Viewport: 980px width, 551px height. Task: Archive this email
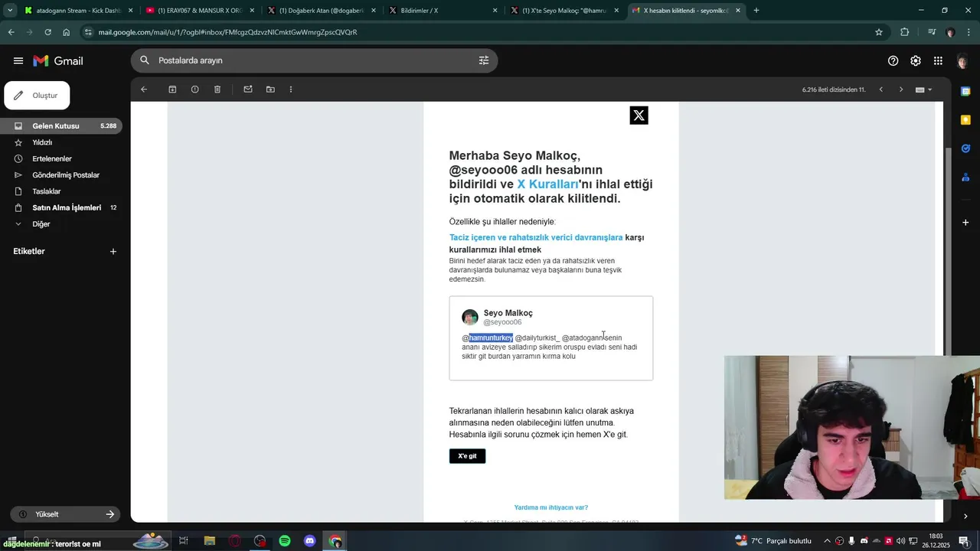172,90
